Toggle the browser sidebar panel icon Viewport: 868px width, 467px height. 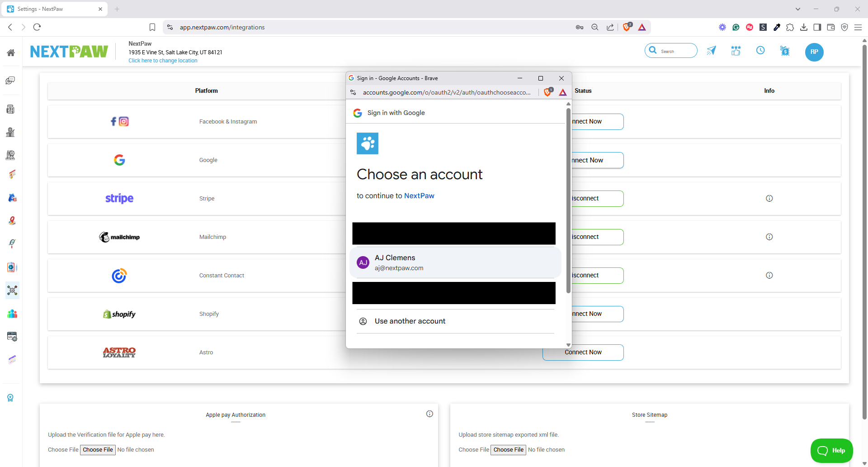pyautogui.click(x=817, y=27)
